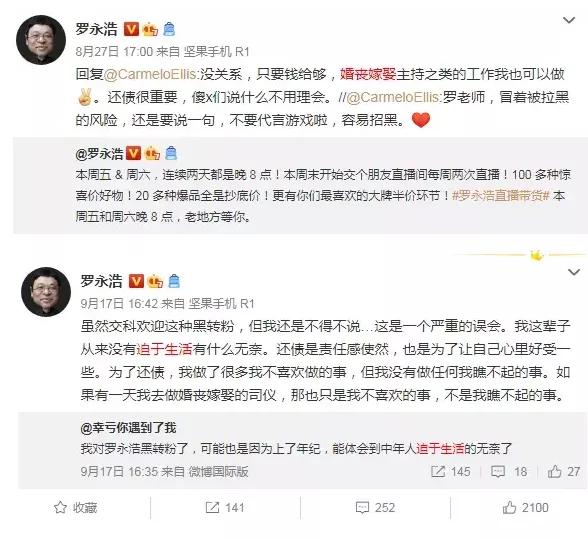Click the second post's profile avatar
Viewport: 588px width, 540px height.
(x=46, y=292)
